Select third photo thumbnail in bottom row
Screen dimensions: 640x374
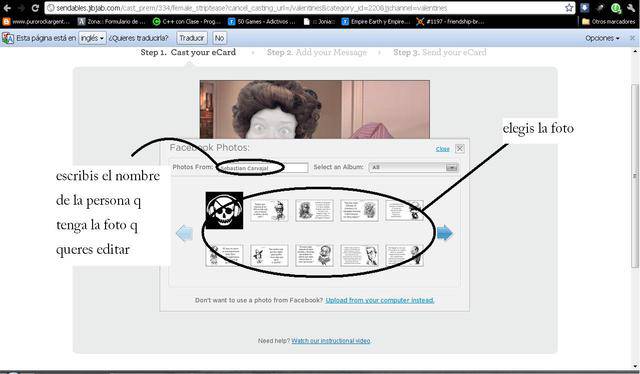coord(314,256)
